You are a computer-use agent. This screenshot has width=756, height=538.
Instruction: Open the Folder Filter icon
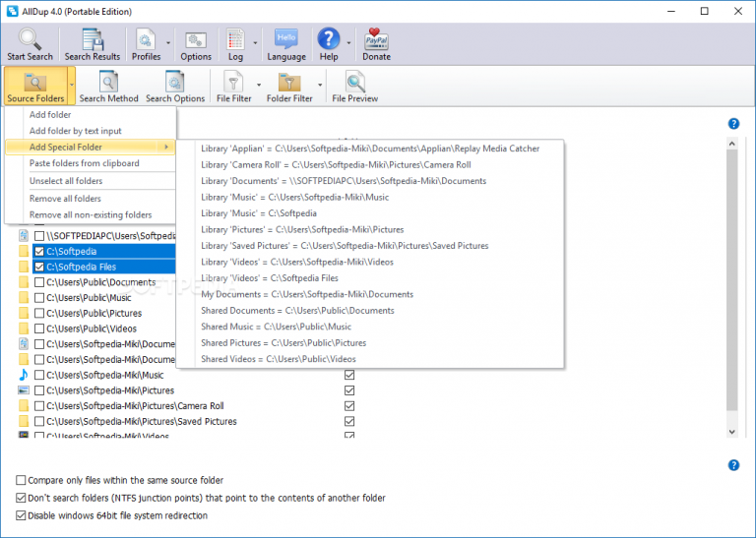pos(289,82)
